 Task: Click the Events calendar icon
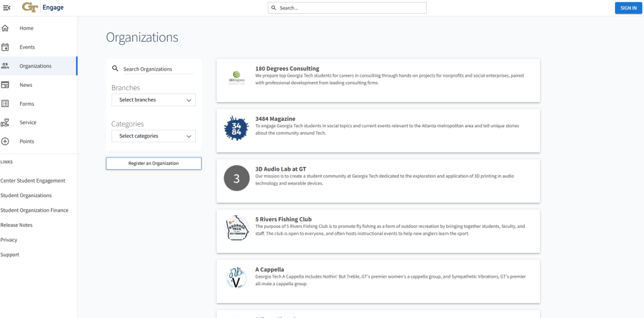[5, 47]
